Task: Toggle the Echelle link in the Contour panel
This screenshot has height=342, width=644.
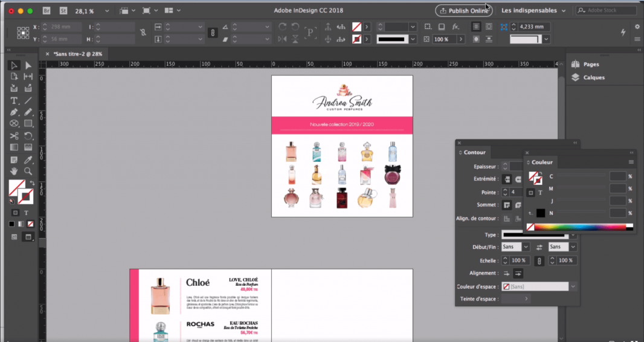Action: pos(539,260)
